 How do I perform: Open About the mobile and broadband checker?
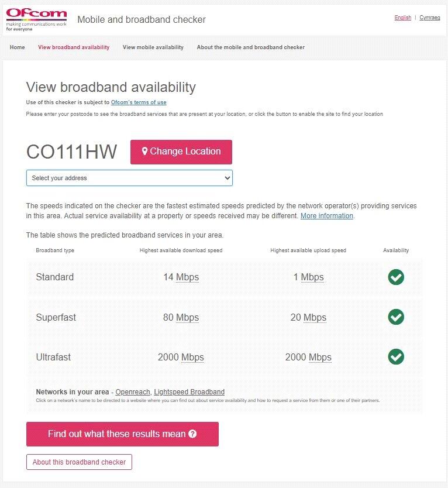pos(250,47)
